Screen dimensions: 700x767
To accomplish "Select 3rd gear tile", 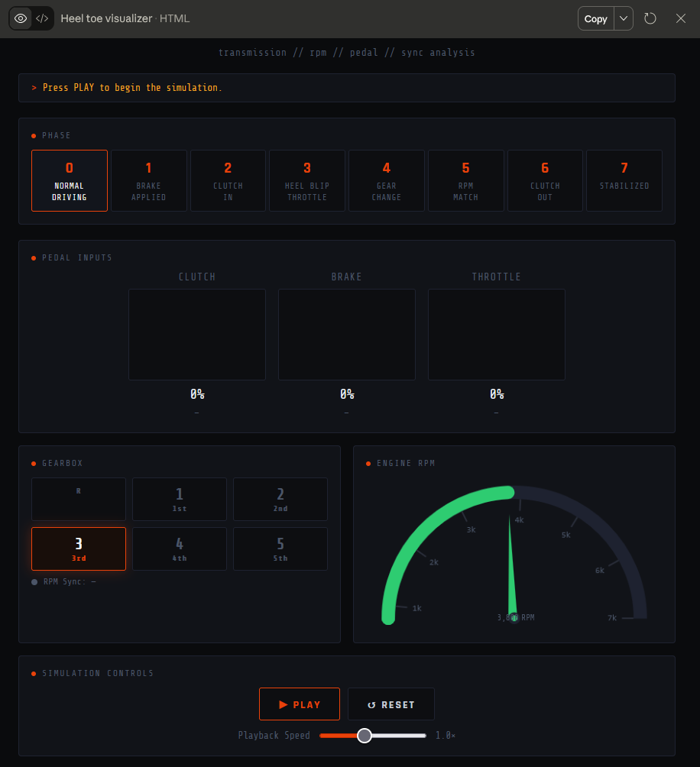I will click(x=79, y=549).
